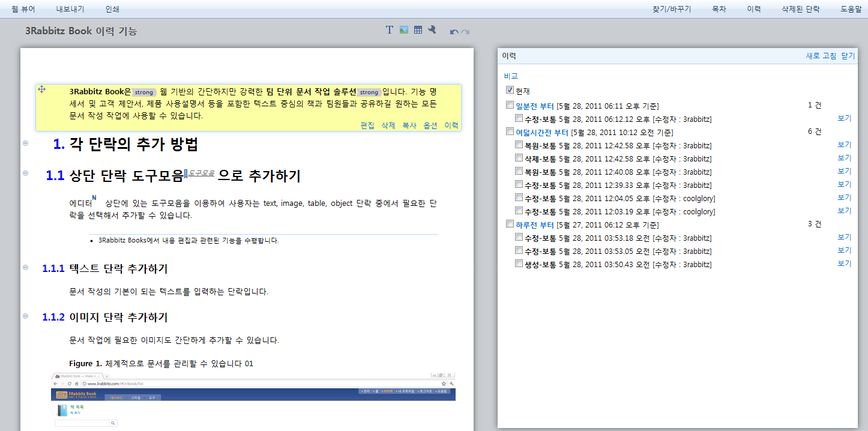This screenshot has height=431, width=868.
Task: Select 이력 in the top menu bar
Action: click(754, 9)
